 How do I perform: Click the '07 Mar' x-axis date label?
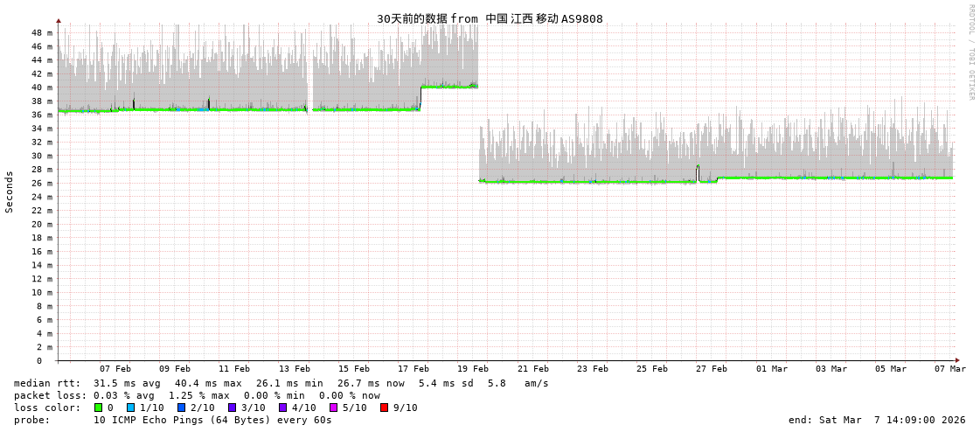pos(950,369)
